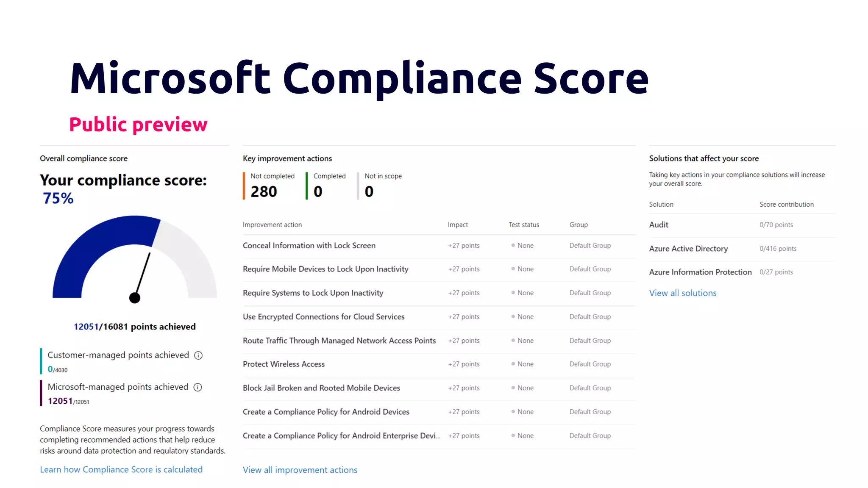Click the gauge needle pivot dot
The image size is (868, 488).
coord(135,298)
